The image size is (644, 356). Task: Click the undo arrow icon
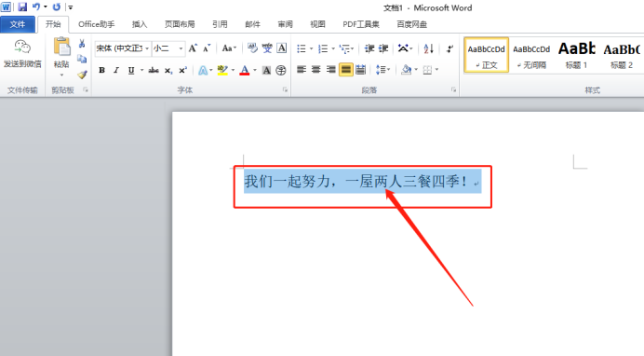(36, 7)
